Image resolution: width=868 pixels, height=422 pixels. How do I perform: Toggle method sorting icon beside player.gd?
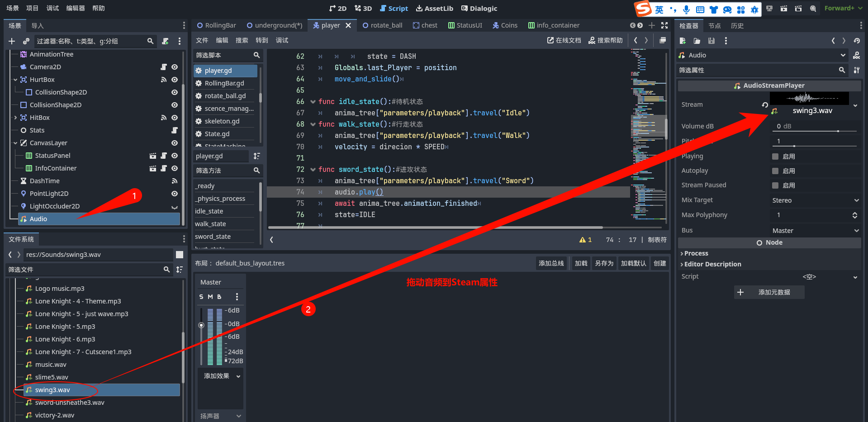click(x=257, y=156)
